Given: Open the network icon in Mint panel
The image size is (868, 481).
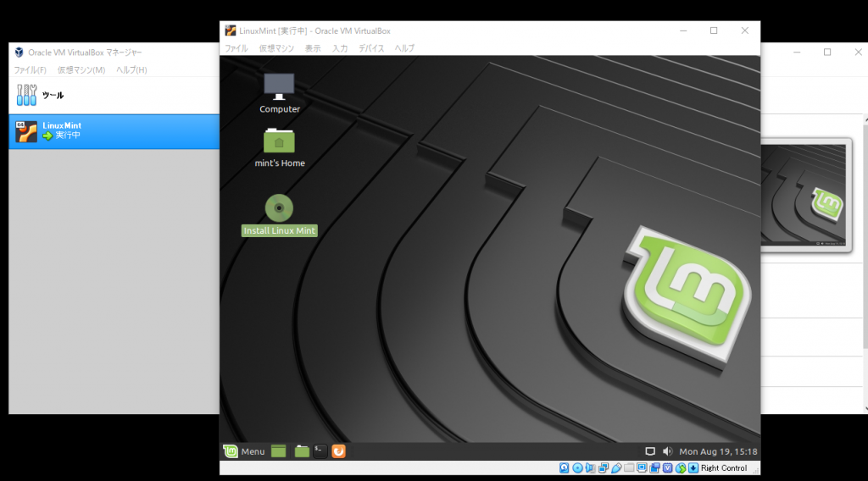Looking at the screenshot, I should click(x=650, y=451).
